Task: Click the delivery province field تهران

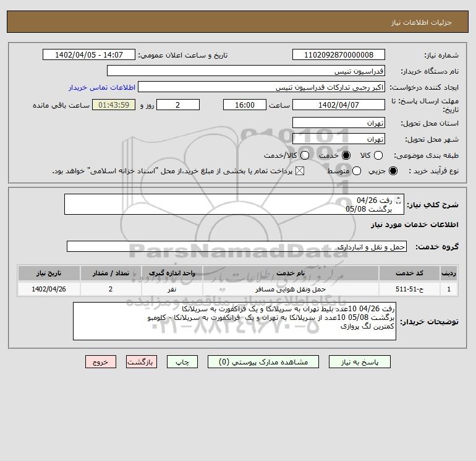Action: pyautogui.click(x=339, y=123)
